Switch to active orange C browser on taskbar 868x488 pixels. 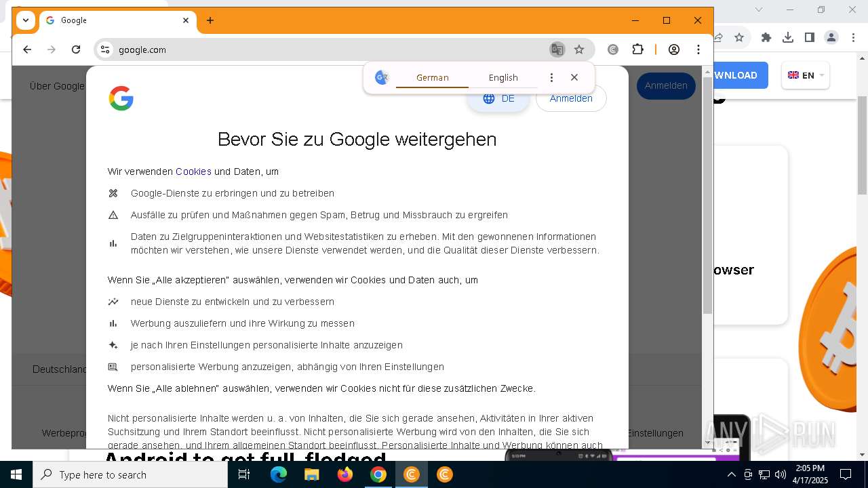coord(412,474)
